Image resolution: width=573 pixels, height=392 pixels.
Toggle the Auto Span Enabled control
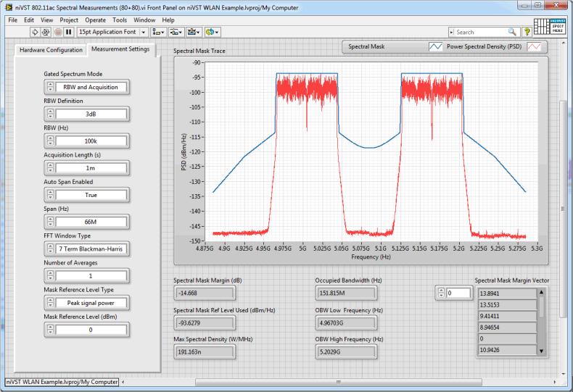[x=91, y=195]
